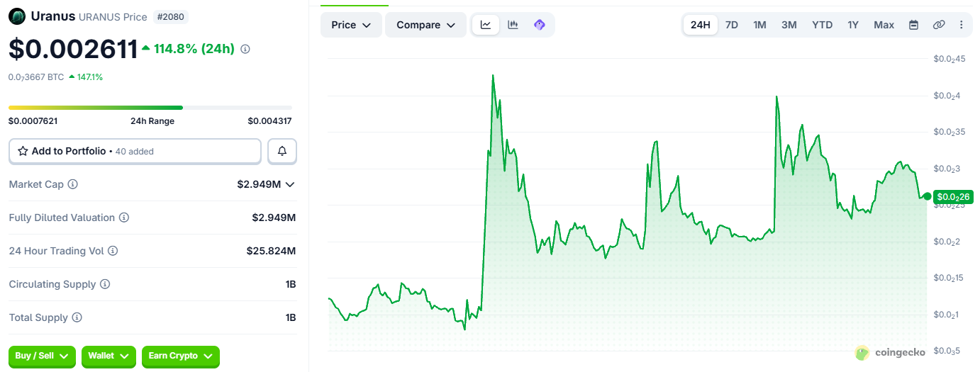Click the Add to Portfolio button

pos(135,151)
